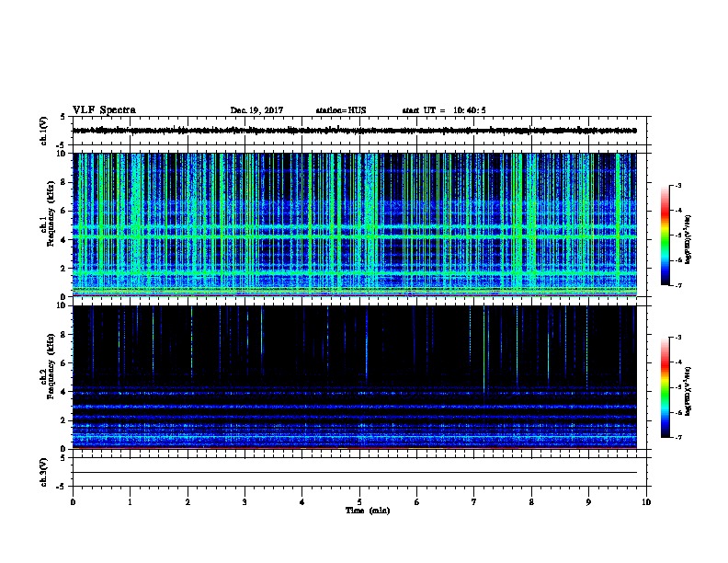Click the ch.2 spectrogram color bar
The image size is (728, 563).
[665, 387]
